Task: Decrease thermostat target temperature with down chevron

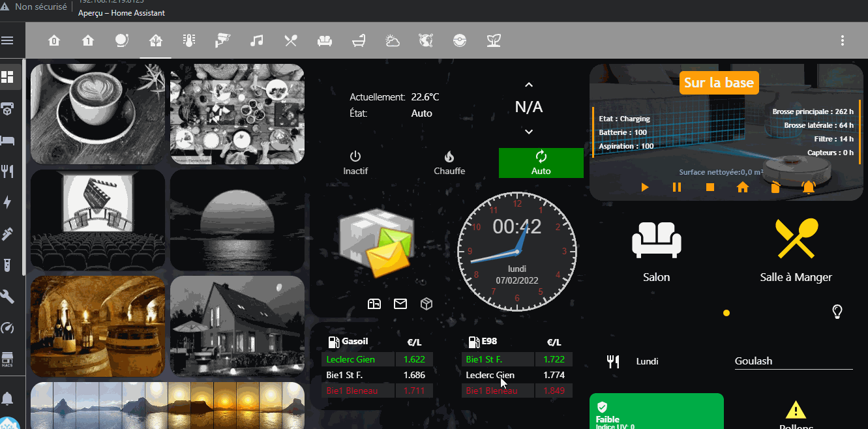Action: coord(529,132)
